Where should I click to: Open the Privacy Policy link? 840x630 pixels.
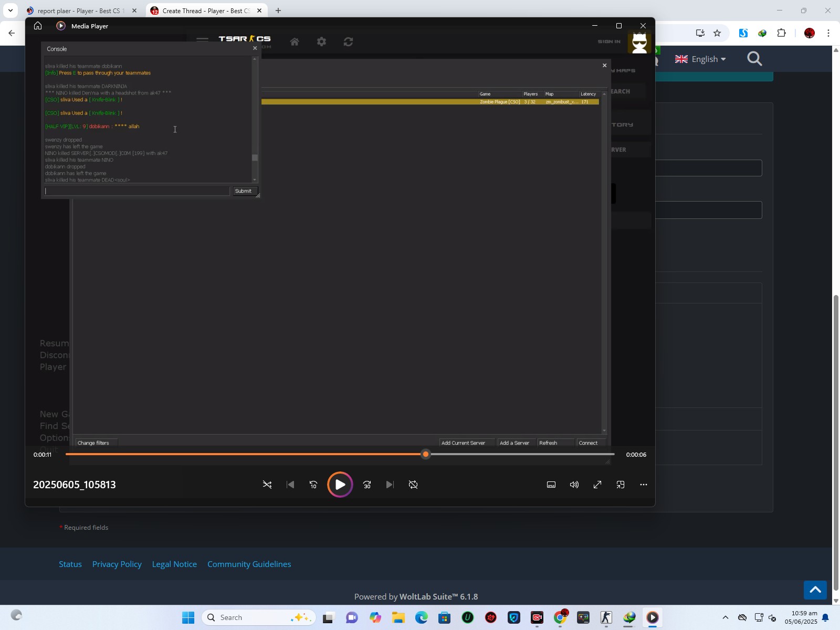coord(117,564)
